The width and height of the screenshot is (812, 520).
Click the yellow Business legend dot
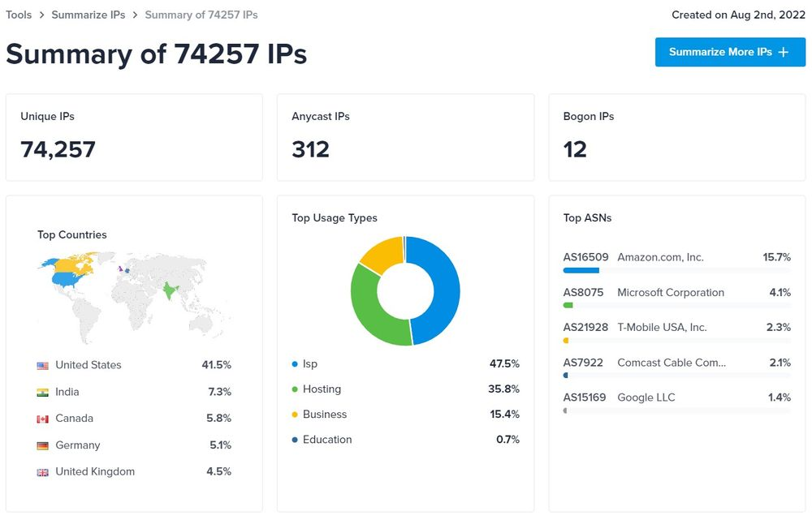[x=295, y=415]
